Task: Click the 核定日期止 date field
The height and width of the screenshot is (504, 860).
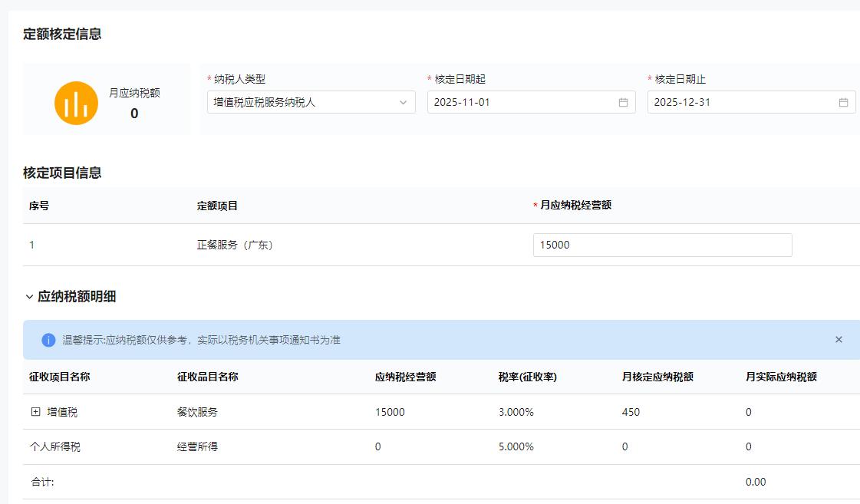Action: click(740, 103)
